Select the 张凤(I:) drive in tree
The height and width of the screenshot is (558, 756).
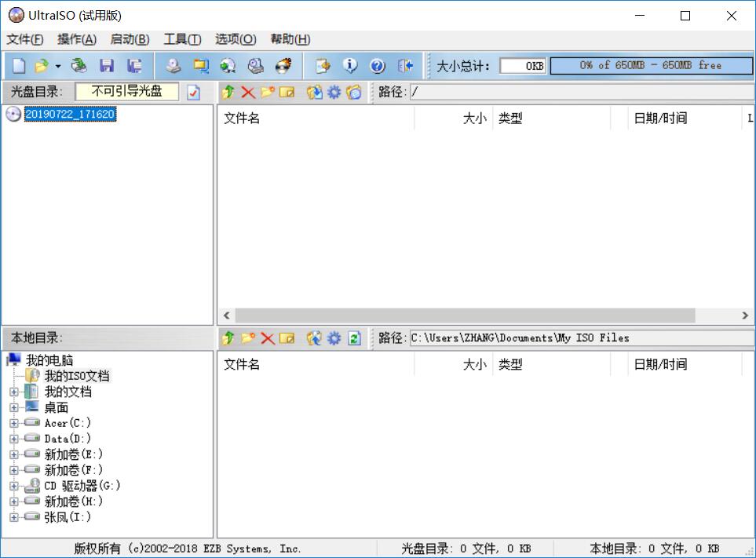point(68,517)
